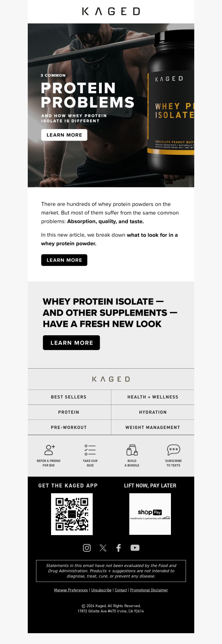The width and height of the screenshot is (222, 644).
Task: Open the Manage Preferences link
Action: pyautogui.click(x=71, y=590)
